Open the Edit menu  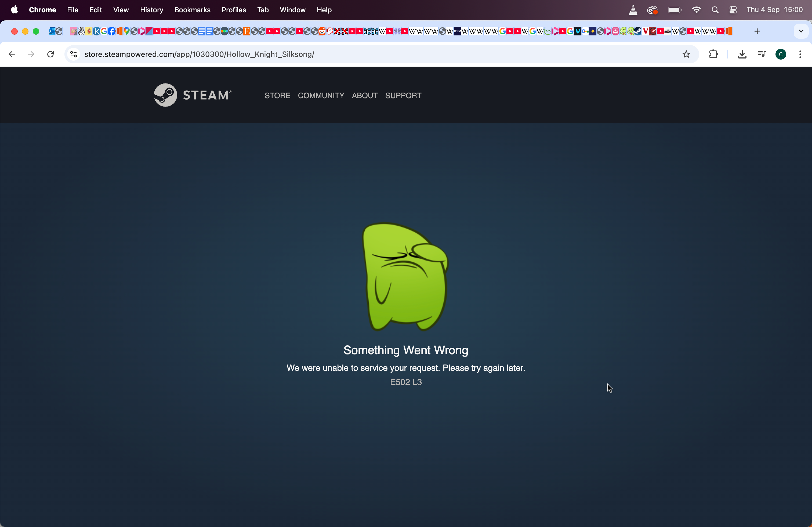pos(96,10)
